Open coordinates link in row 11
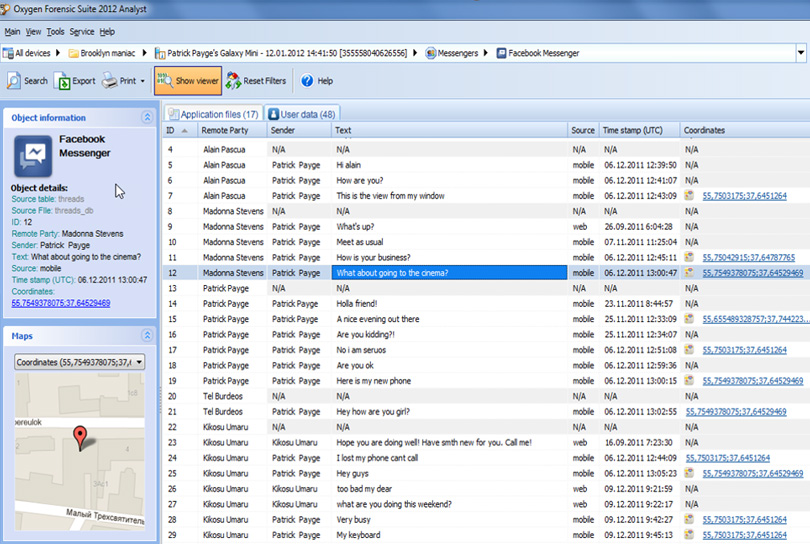Screen dimensions: 810x544 coord(749,257)
